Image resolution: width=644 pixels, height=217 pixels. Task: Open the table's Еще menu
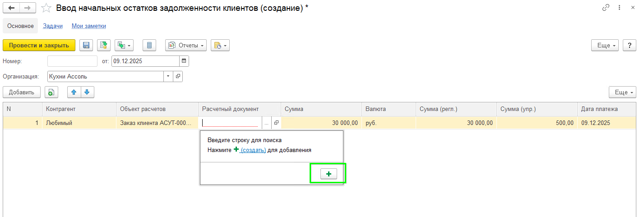point(621,92)
